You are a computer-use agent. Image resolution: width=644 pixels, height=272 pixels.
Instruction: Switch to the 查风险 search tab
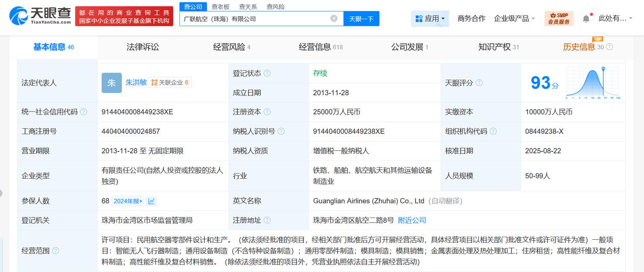point(275,7)
